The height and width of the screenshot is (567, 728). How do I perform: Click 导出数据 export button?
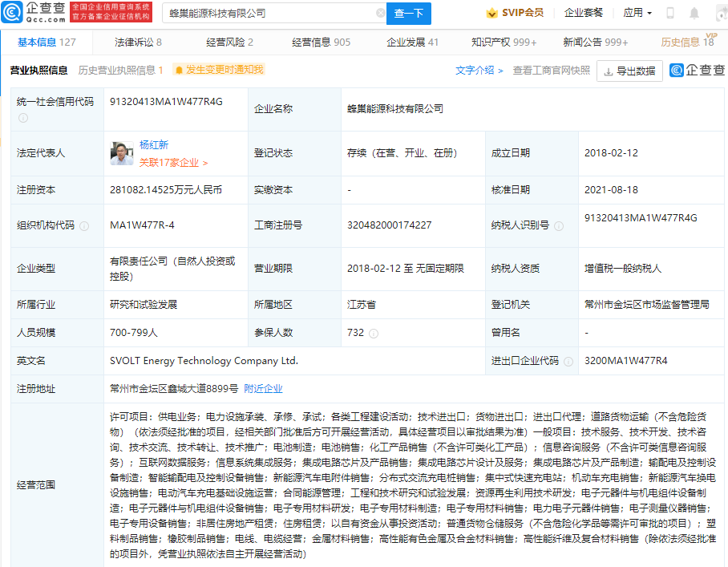629,71
